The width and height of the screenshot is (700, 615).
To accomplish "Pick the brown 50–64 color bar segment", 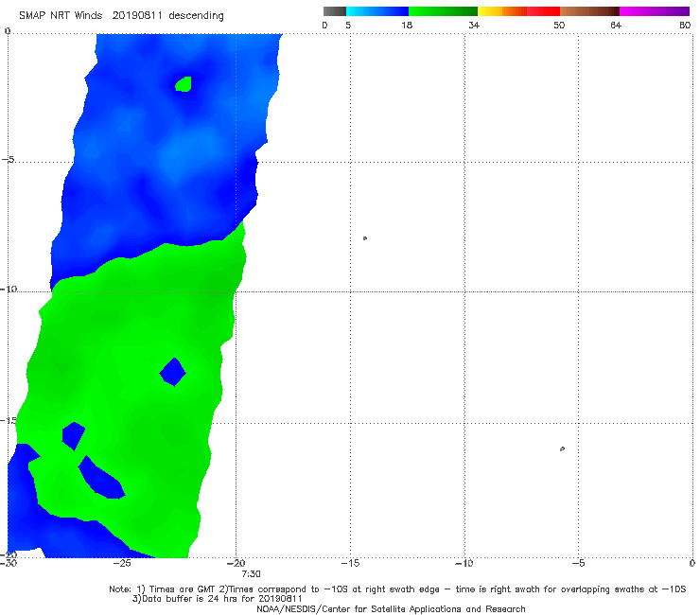I will point(589,11).
